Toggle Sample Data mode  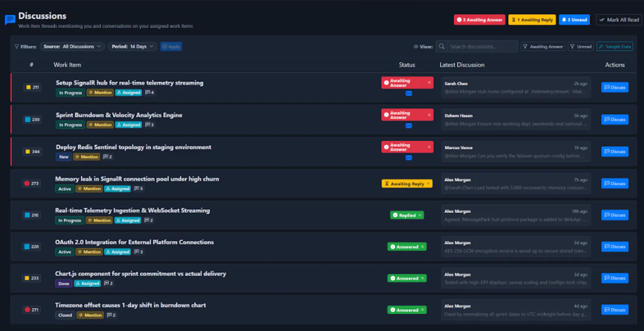point(615,47)
